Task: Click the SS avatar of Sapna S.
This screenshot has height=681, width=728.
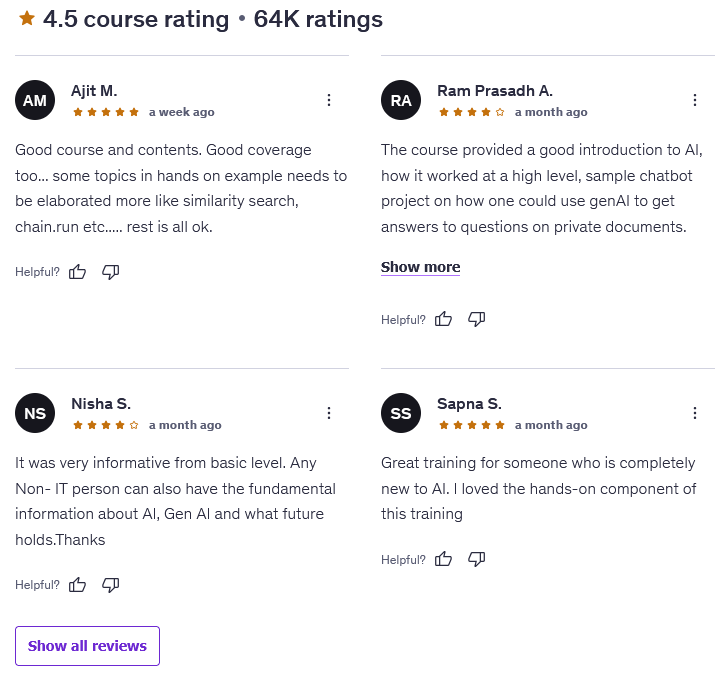Action: pyautogui.click(x=401, y=413)
